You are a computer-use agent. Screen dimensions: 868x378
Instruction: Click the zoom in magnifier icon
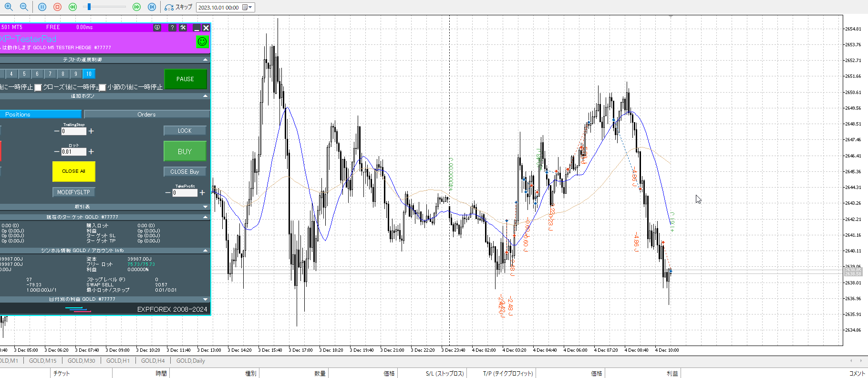click(x=9, y=7)
